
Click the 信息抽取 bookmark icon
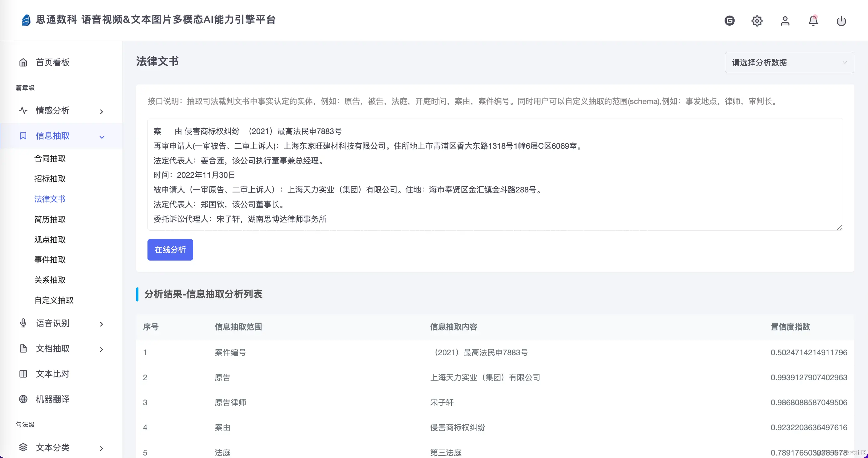coord(23,136)
